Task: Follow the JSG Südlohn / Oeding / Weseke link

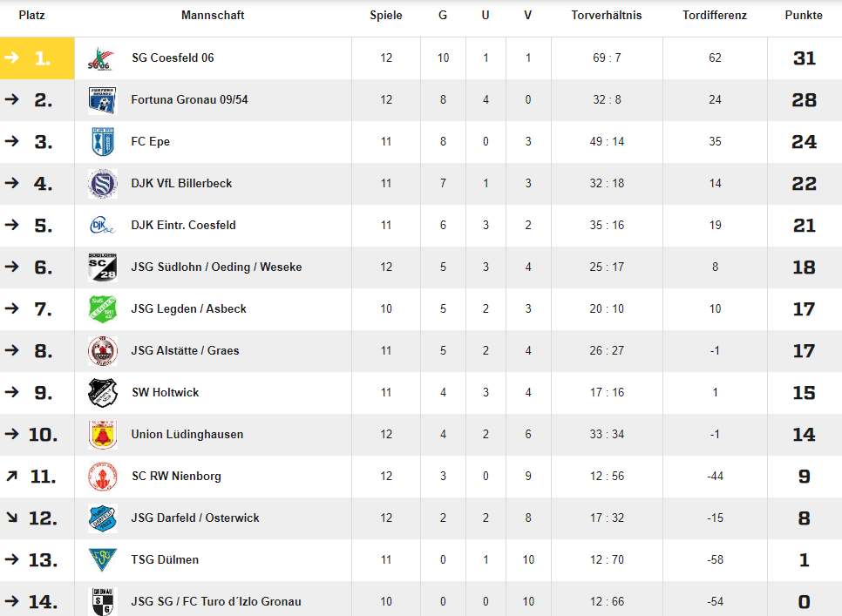Action: [x=216, y=267]
